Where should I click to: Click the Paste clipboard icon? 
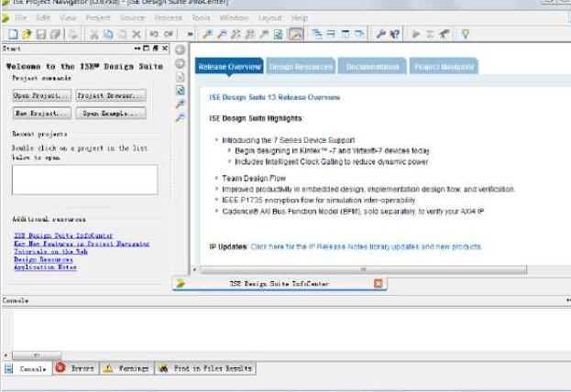pyautogui.click(x=123, y=34)
